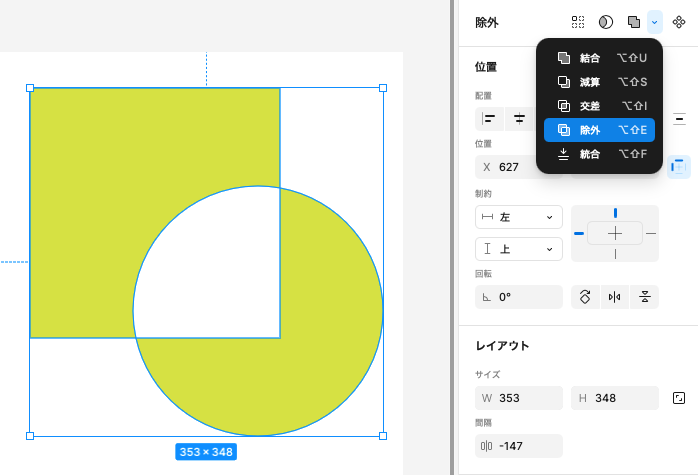Click the align horizontal centers icon

(x=520, y=120)
